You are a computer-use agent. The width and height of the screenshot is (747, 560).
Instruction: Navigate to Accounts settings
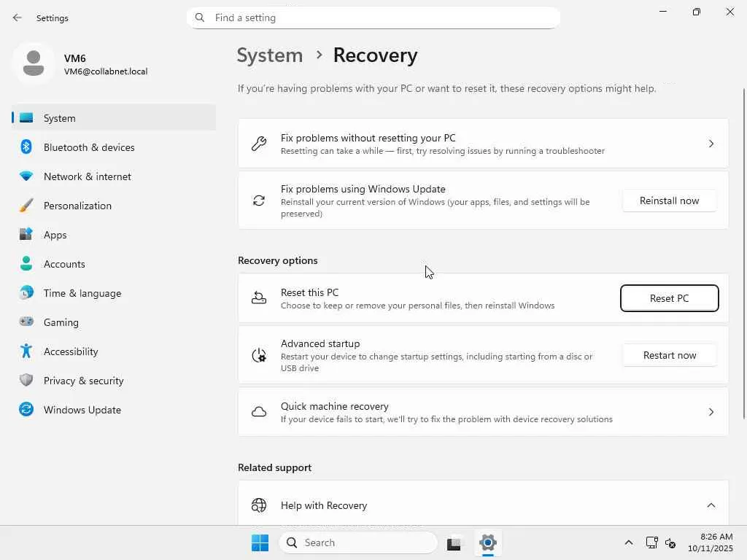[114, 263]
